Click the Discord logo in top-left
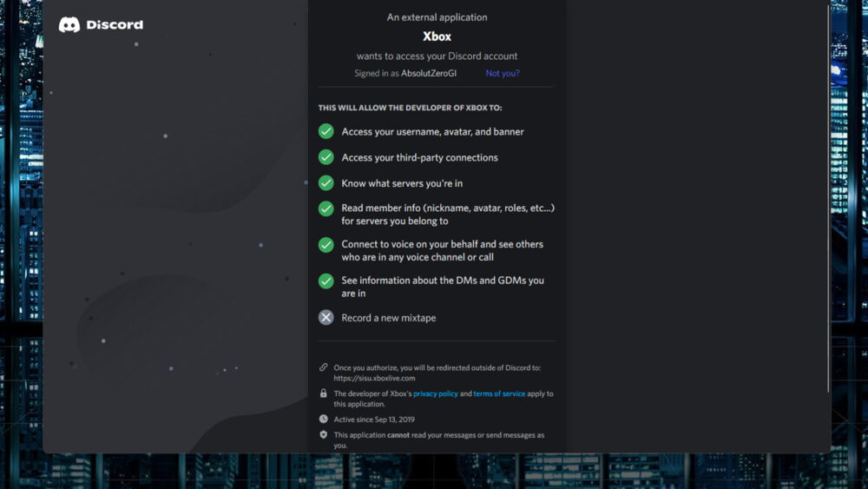868x489 pixels. pyautogui.click(x=101, y=25)
